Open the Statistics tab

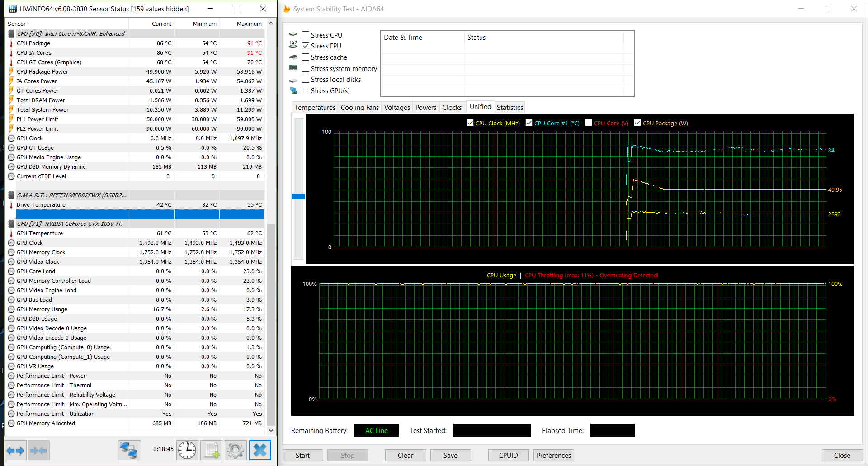tap(509, 108)
